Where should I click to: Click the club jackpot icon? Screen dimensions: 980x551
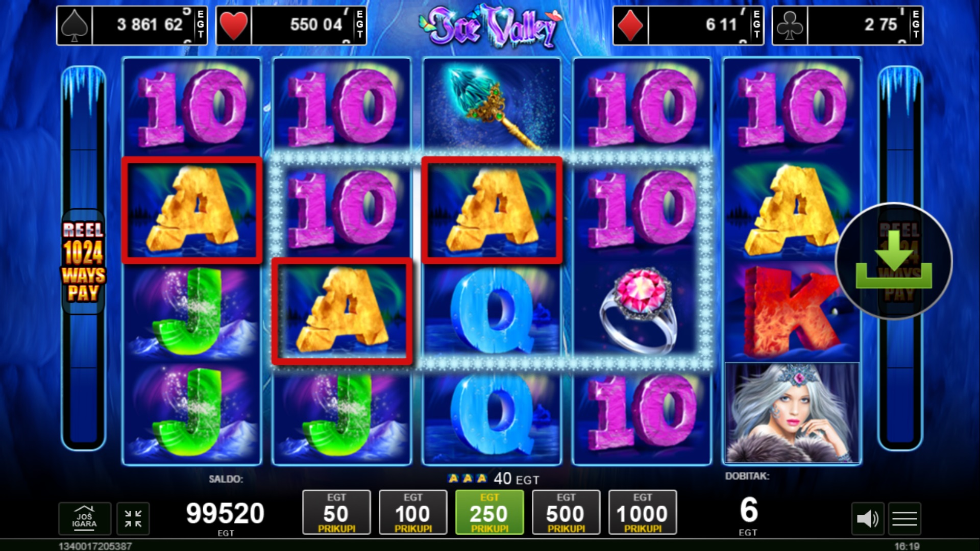click(x=790, y=26)
